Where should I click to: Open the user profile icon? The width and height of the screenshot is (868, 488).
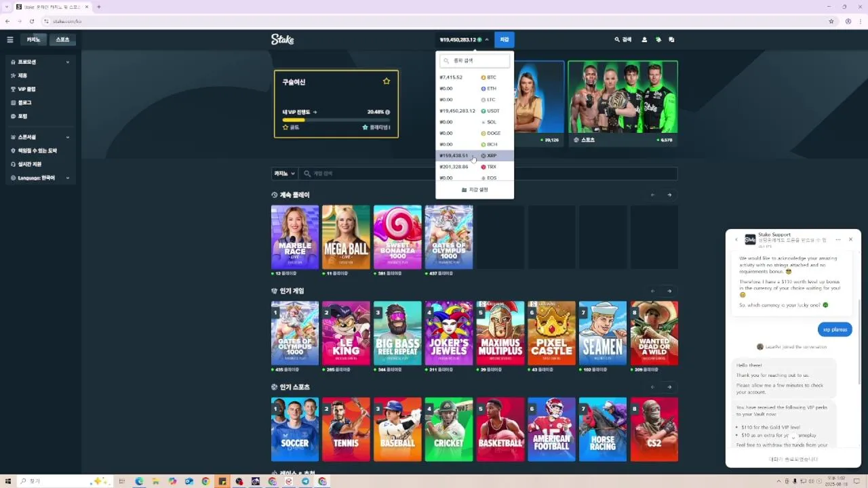(644, 40)
